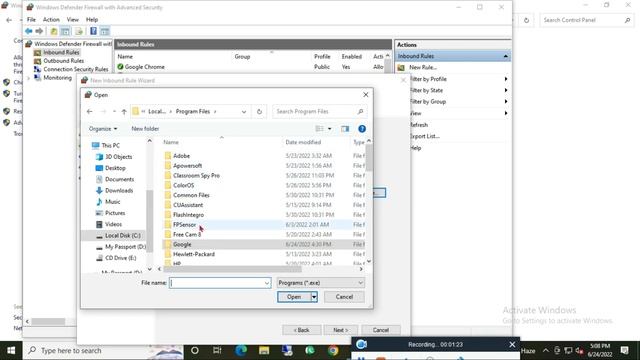
Task: Open the Programs (*.exe) file type dropdown
Action: pos(320,283)
